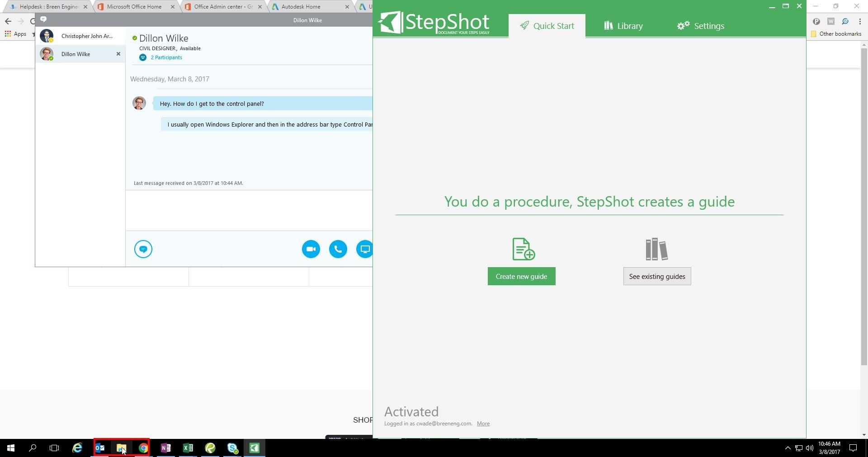Open the StepShot Settings tab
The height and width of the screenshot is (457, 868).
pos(700,26)
